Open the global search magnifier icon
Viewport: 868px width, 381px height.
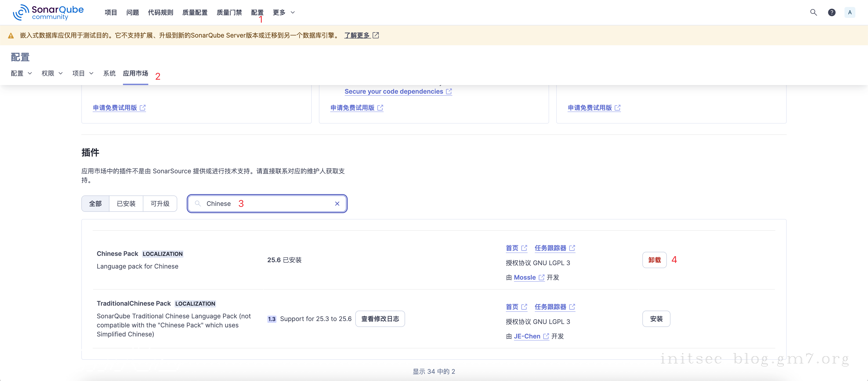pos(814,12)
